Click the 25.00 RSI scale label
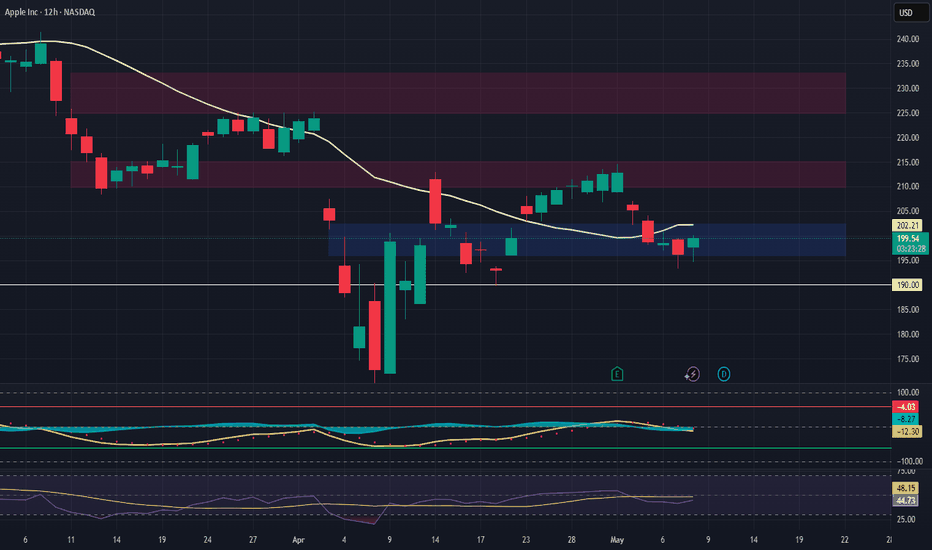The height and width of the screenshot is (550, 932). coord(906,519)
